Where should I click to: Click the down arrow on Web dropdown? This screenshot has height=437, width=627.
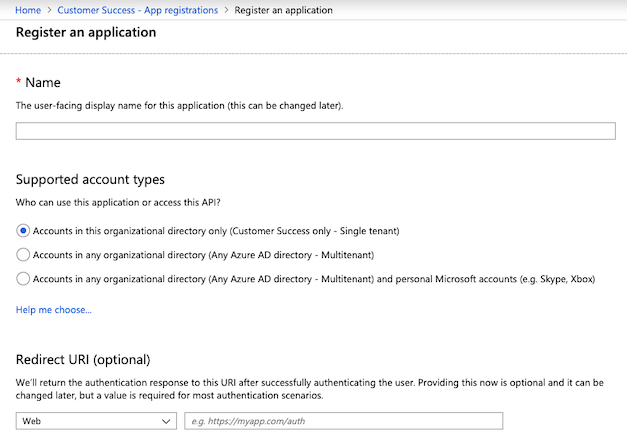click(165, 421)
